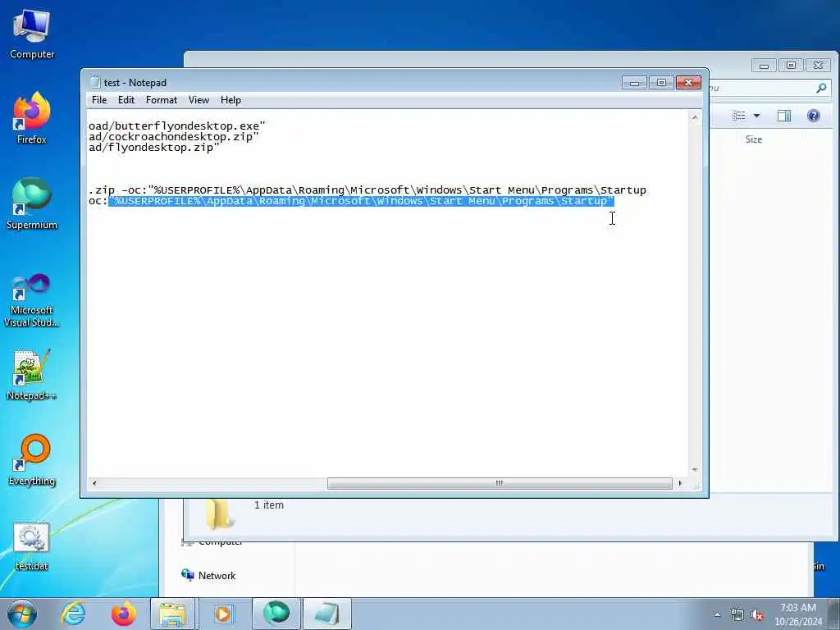Sort by the Size column in Explorer
Image resolution: width=840 pixels, height=630 pixels.
tap(753, 139)
